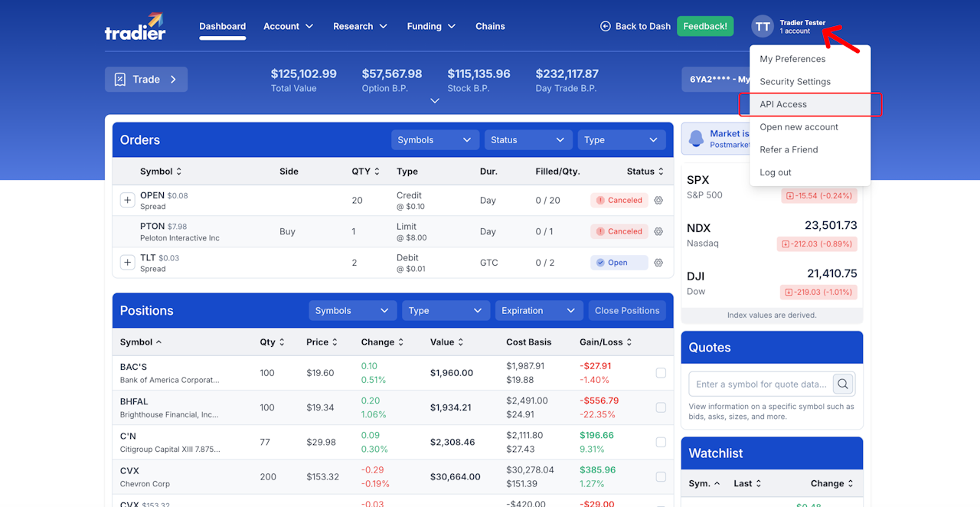Image resolution: width=980 pixels, height=507 pixels.
Task: Expand the TLT spread order row
Action: click(x=128, y=263)
